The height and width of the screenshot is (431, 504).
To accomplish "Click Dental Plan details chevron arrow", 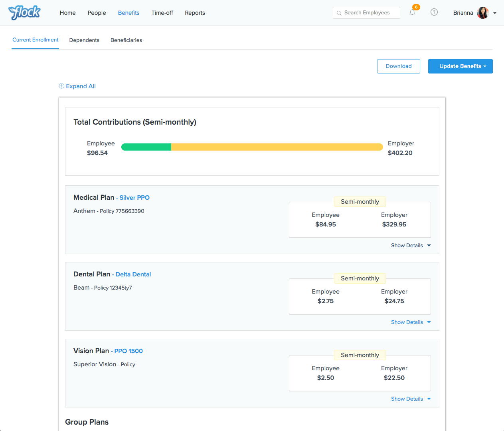I will [429, 322].
